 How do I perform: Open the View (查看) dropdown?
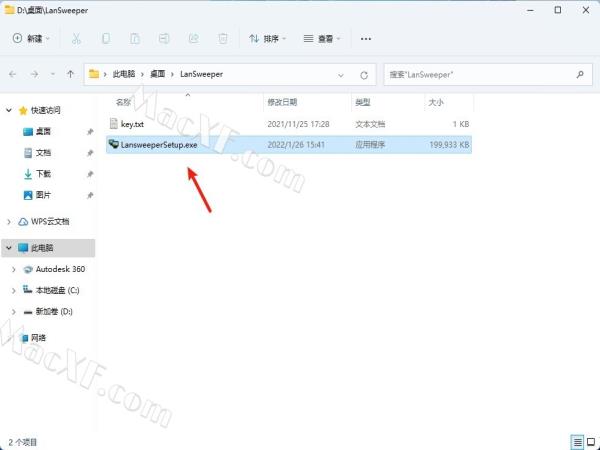pyautogui.click(x=322, y=39)
